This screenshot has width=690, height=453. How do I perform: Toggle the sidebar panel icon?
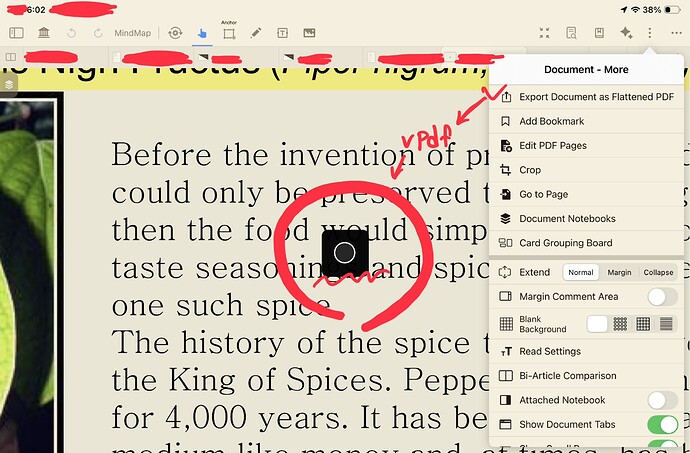coord(16,33)
